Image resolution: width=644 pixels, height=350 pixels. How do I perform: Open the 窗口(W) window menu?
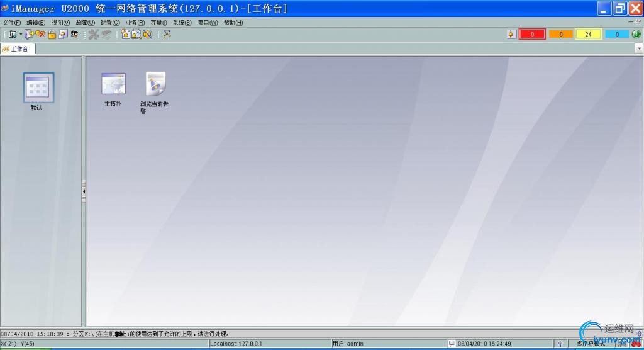coord(208,23)
